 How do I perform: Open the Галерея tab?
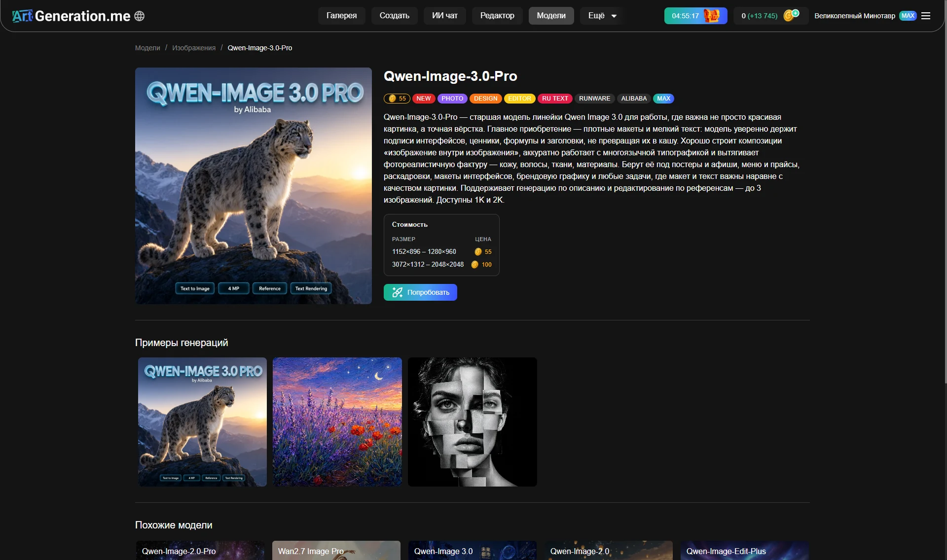pos(341,16)
